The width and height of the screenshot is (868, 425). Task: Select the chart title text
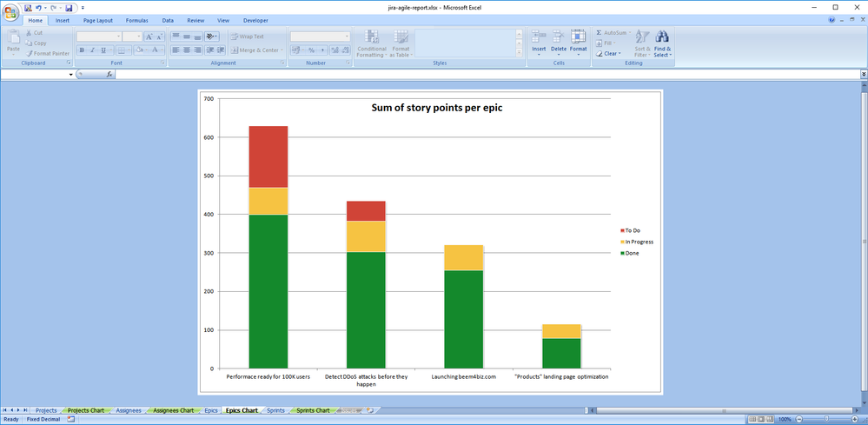pyautogui.click(x=437, y=109)
